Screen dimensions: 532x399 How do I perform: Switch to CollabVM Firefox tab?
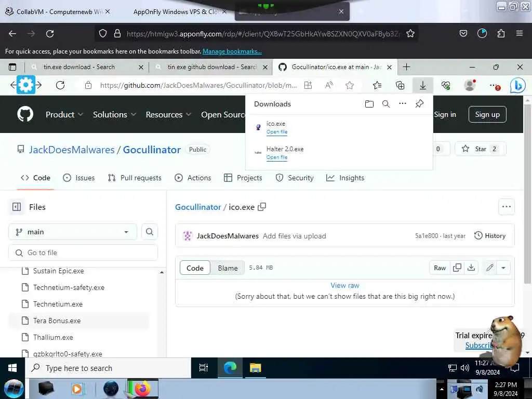pos(58,11)
